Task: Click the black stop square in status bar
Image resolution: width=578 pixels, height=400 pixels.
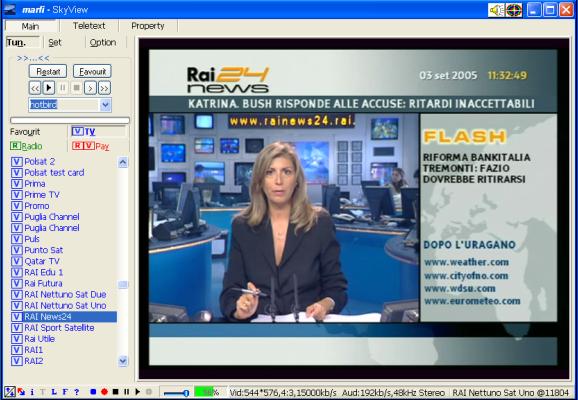Action: tap(115, 392)
